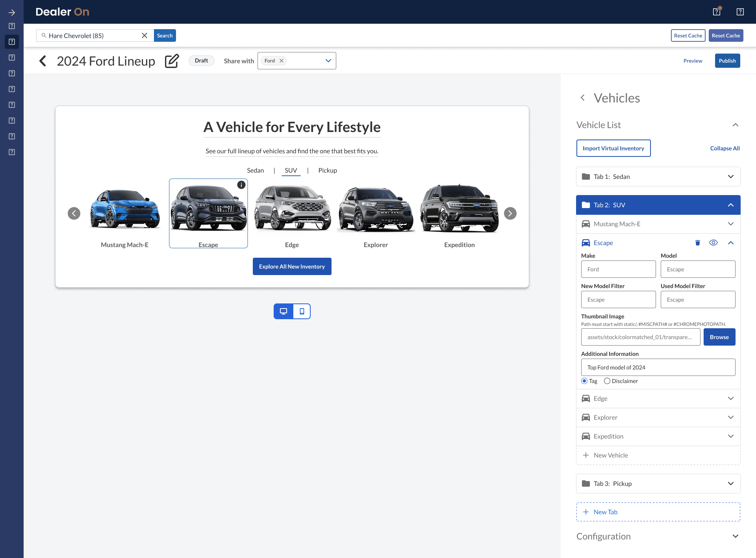
Task: Click the folder icon for Tab 1: Sedan
Action: 586,177
